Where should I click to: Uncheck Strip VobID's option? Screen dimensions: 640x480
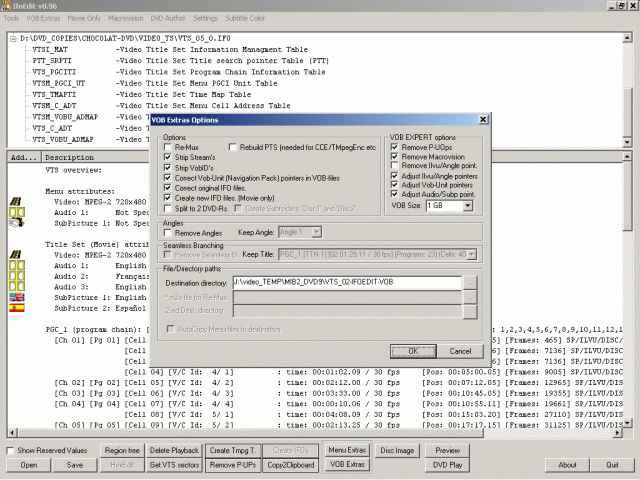[167, 167]
